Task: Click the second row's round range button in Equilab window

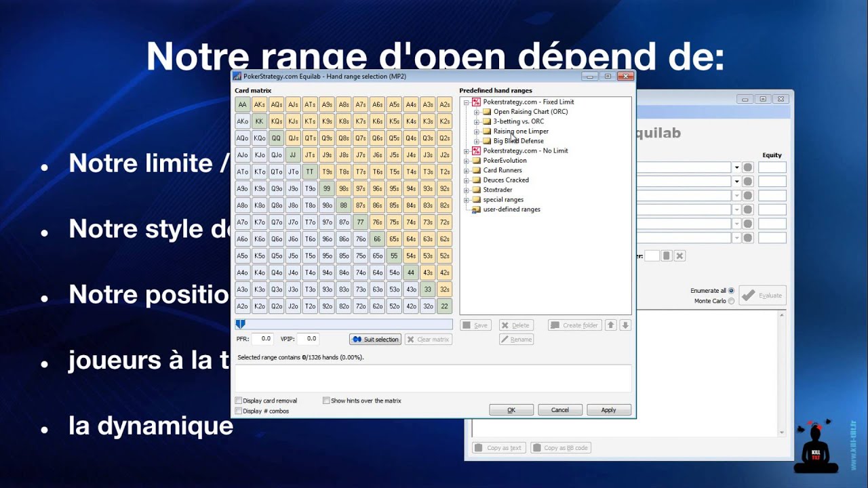Action: tap(748, 182)
